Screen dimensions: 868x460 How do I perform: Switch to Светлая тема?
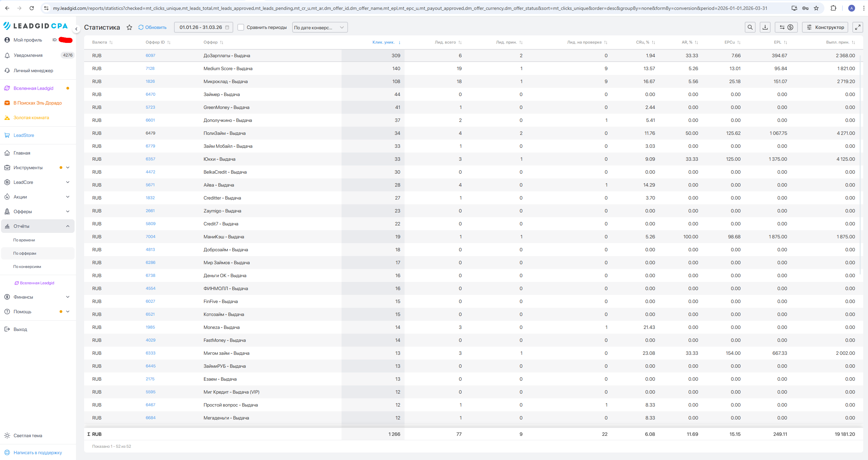click(28, 435)
